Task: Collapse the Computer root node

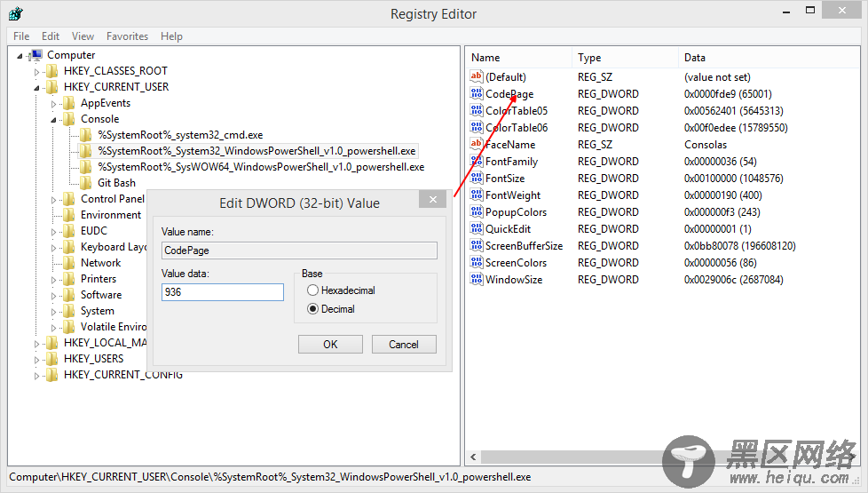Action: coord(20,56)
